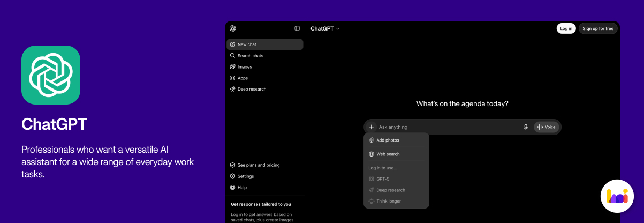The height and width of the screenshot is (223, 644).
Task: Open Deep research in the sidebar
Action: point(265,89)
